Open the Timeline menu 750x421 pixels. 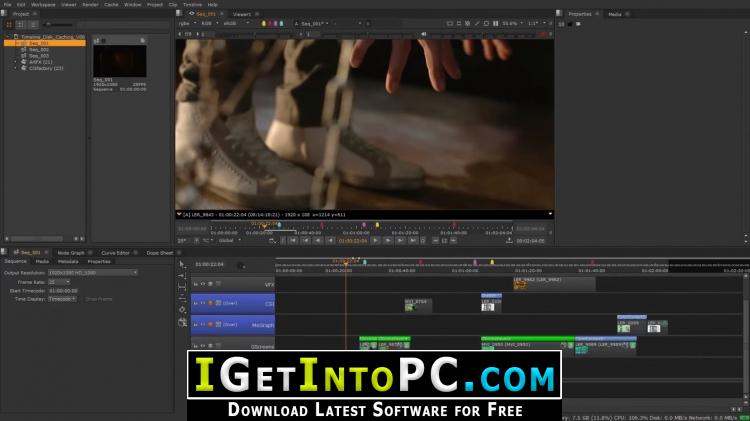[x=192, y=4]
